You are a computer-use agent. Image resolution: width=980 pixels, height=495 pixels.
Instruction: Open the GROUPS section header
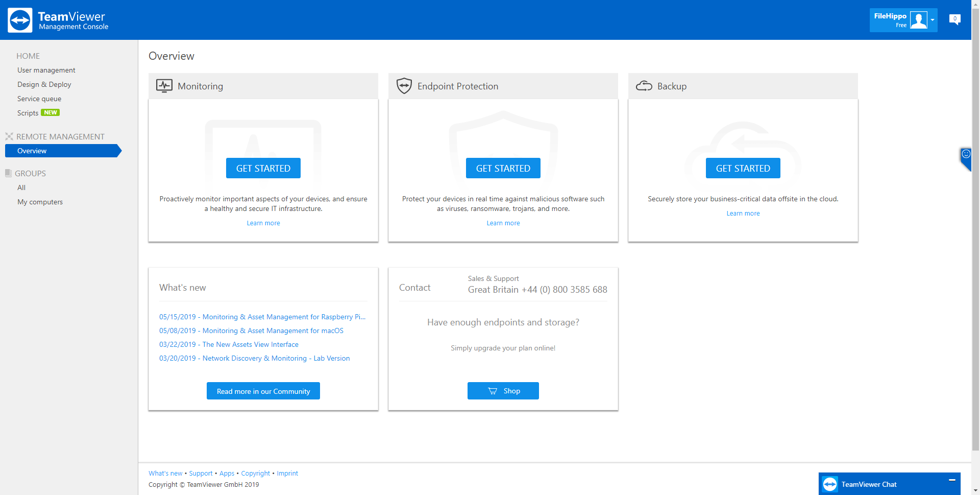point(31,173)
